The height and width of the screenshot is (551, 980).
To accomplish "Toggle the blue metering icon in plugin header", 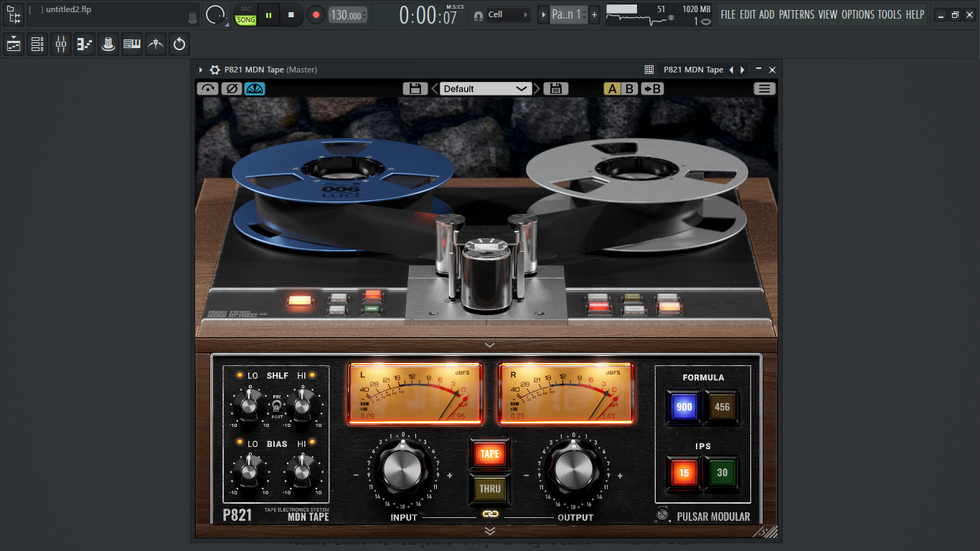I will (x=255, y=89).
